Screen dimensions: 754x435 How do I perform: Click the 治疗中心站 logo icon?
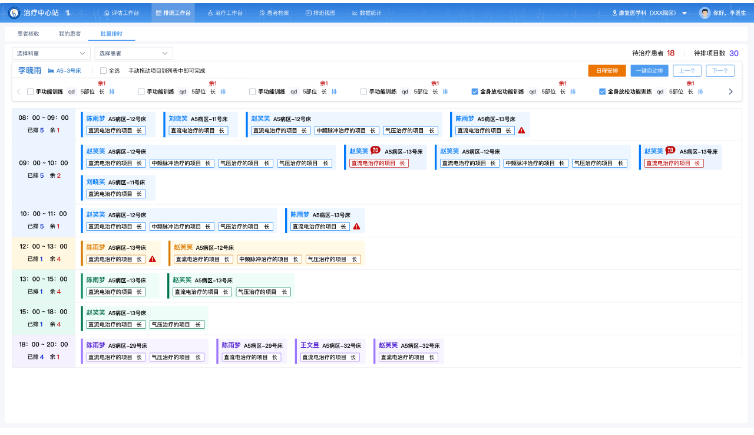click(14, 13)
